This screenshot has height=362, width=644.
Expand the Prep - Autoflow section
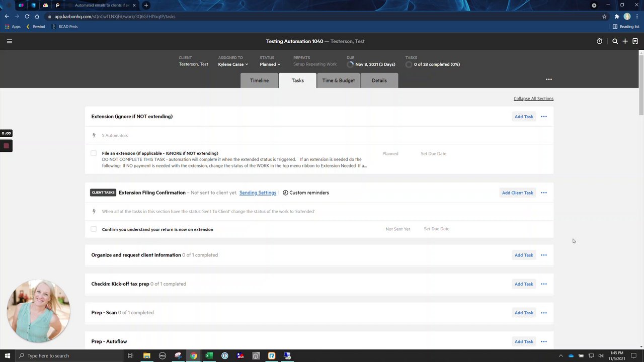click(x=109, y=341)
